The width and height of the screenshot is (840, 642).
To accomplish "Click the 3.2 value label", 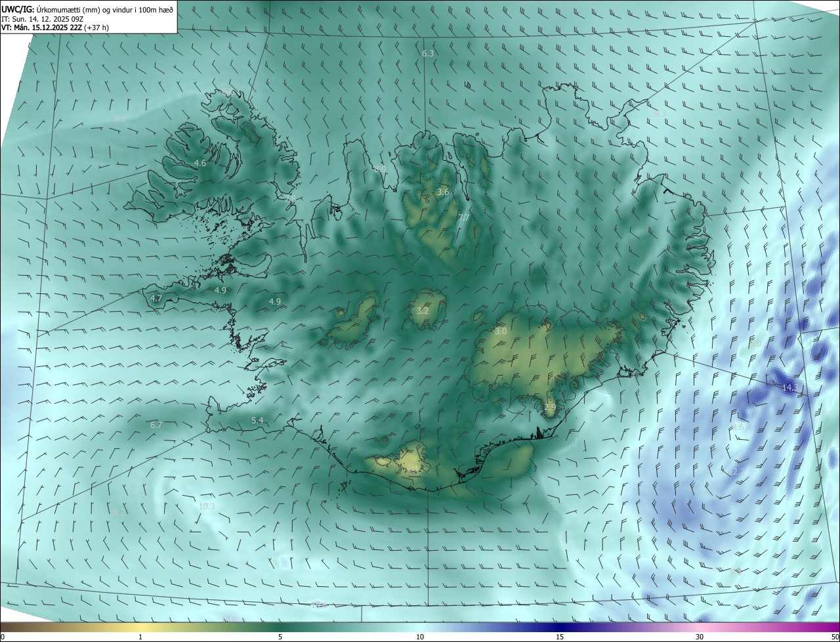I will click(x=423, y=310).
